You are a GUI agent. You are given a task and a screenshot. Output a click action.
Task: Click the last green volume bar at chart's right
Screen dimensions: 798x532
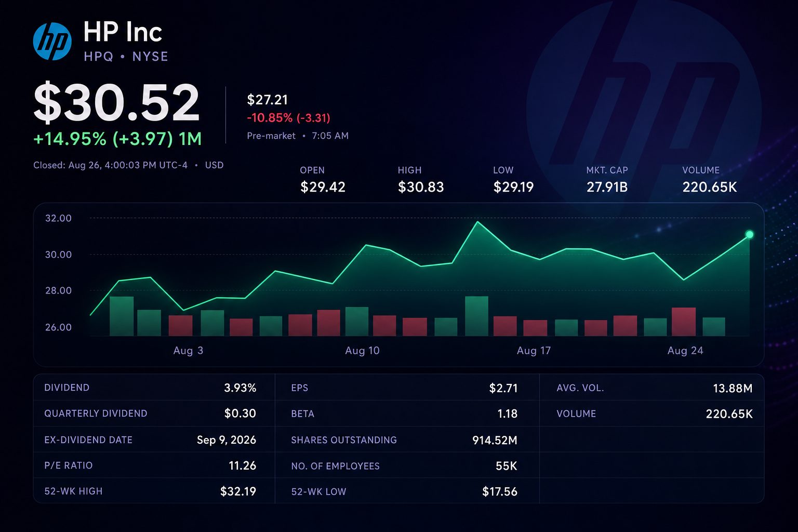(x=714, y=327)
